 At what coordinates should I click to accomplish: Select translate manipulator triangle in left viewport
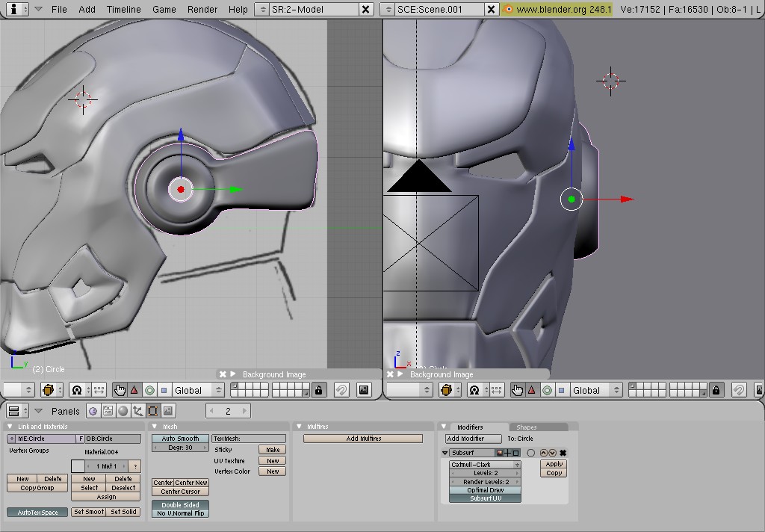[x=134, y=390]
